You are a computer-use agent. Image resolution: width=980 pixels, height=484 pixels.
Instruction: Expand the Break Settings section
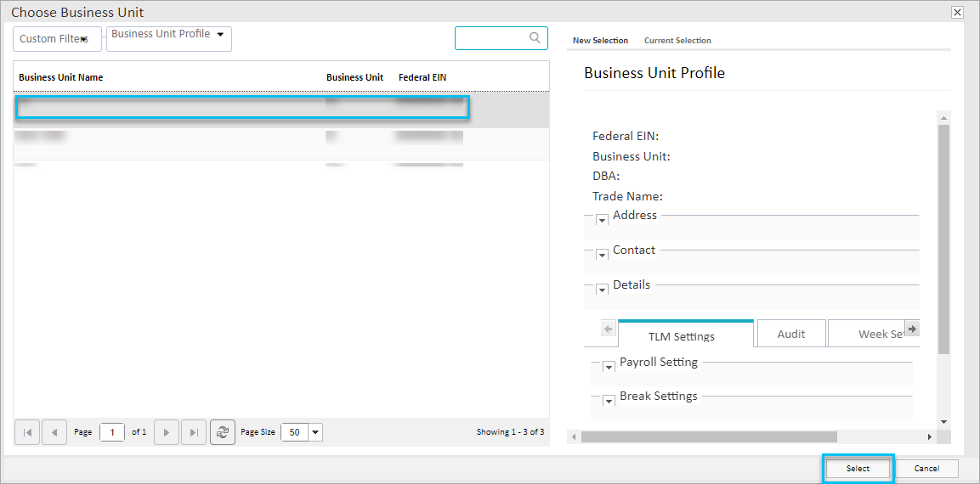pyautogui.click(x=609, y=401)
